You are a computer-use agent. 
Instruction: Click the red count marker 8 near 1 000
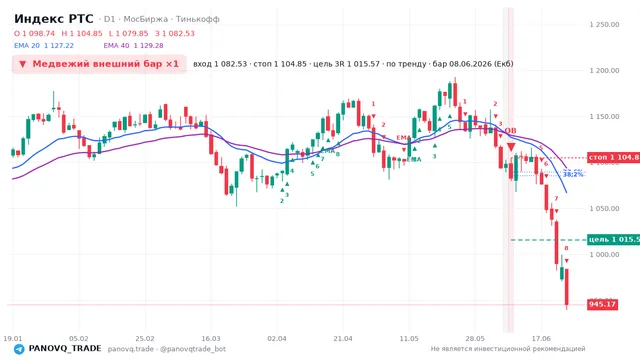566,248
